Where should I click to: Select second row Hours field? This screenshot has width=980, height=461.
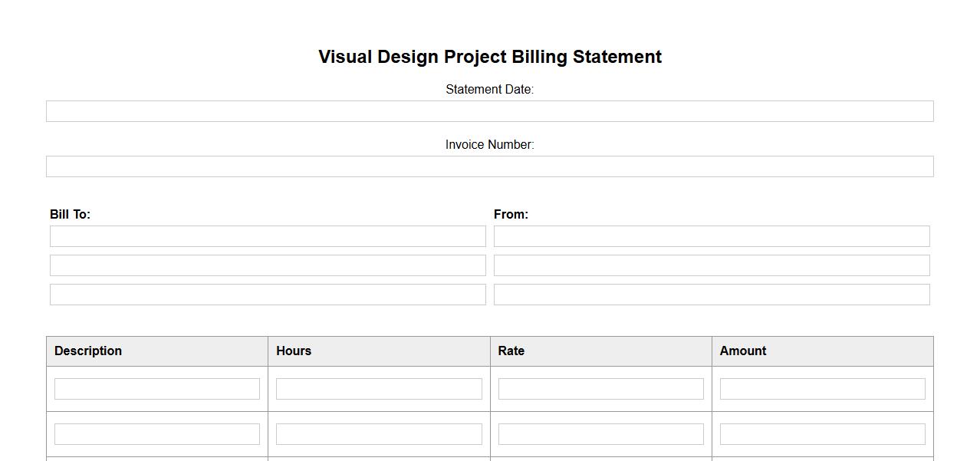[379, 434]
